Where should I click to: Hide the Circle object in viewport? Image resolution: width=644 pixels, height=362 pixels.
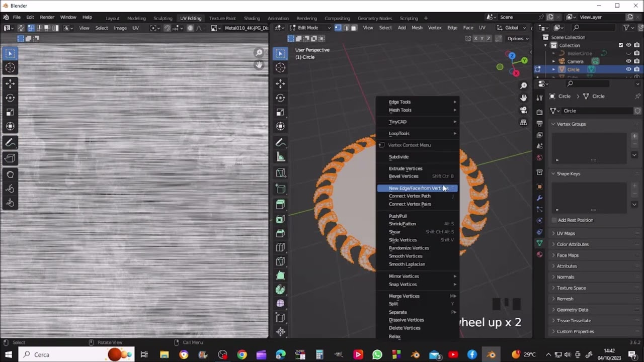tap(628, 69)
